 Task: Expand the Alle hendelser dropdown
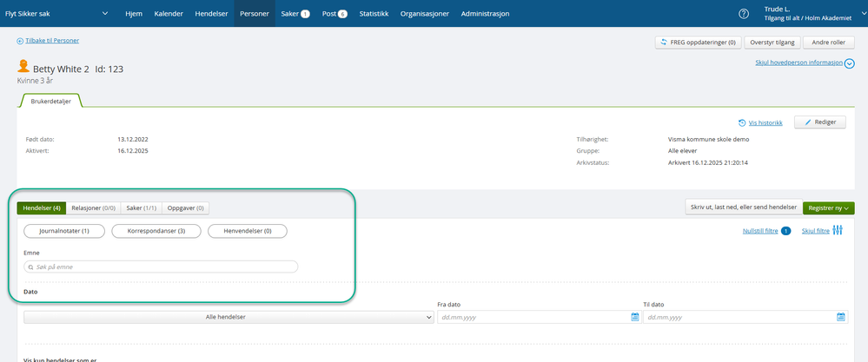pos(229,317)
